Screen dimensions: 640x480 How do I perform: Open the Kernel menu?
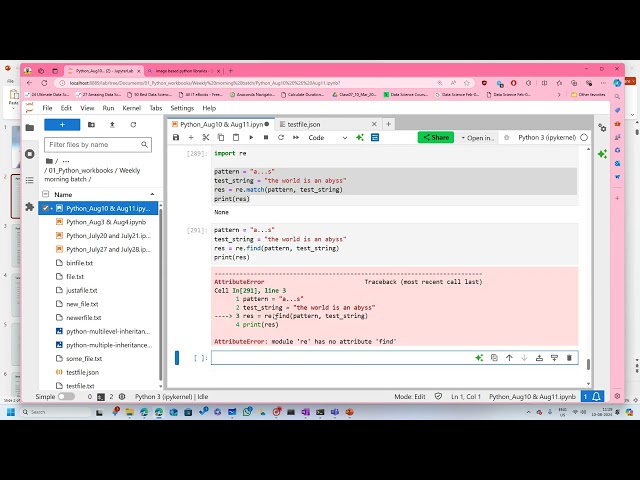[x=131, y=108]
